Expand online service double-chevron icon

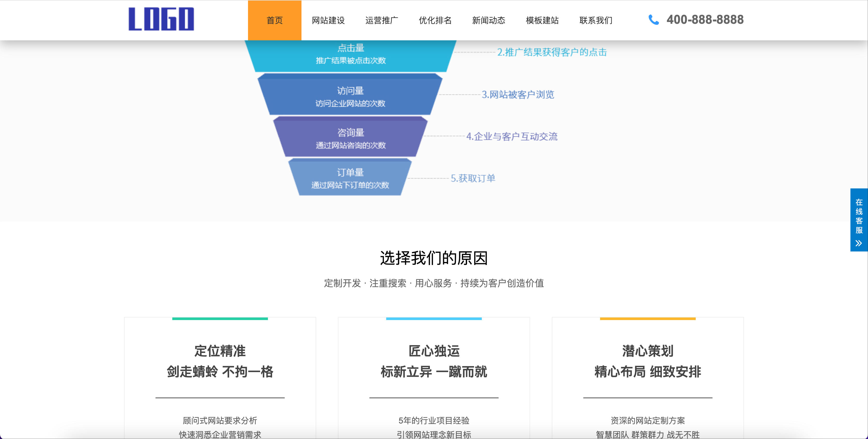coord(859,243)
